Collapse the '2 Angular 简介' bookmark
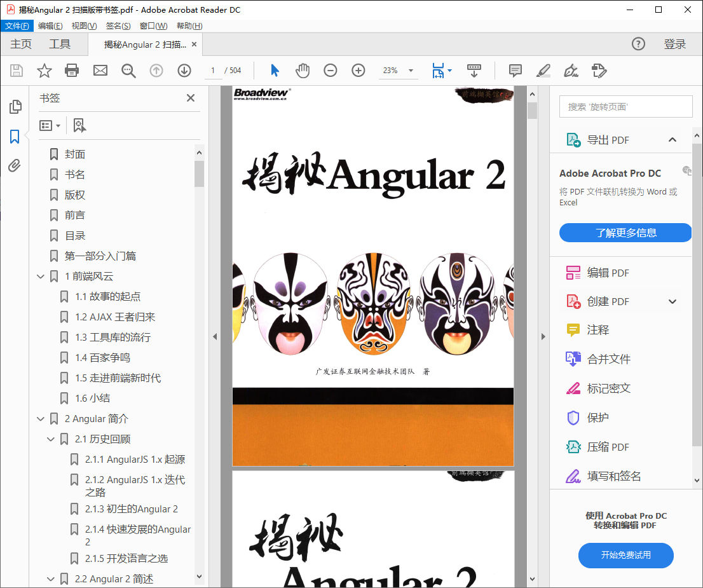 [x=40, y=419]
